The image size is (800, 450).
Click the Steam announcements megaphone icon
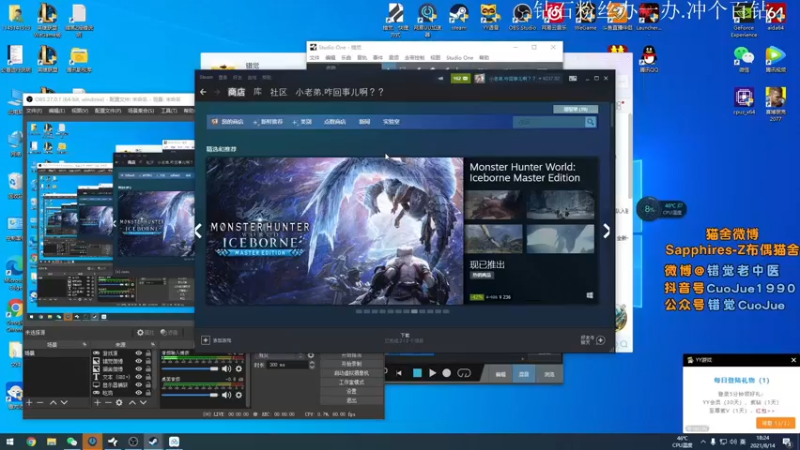(440, 79)
